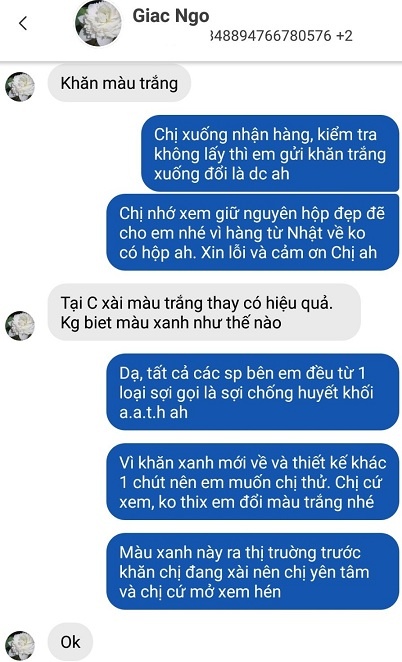402x662 pixels.
Task: Tap avatar beside 'Khăn màu trắng' message
Action: point(20,87)
